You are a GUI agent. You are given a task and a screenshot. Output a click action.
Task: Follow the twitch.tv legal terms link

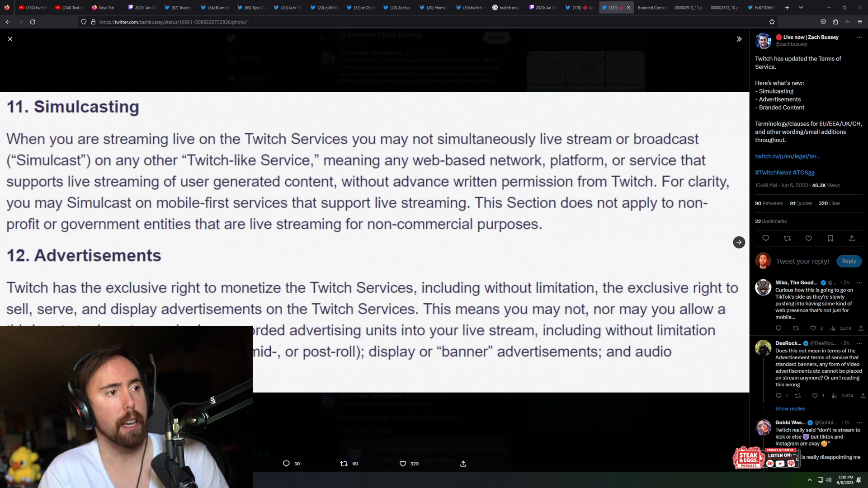pyautogui.click(x=787, y=156)
